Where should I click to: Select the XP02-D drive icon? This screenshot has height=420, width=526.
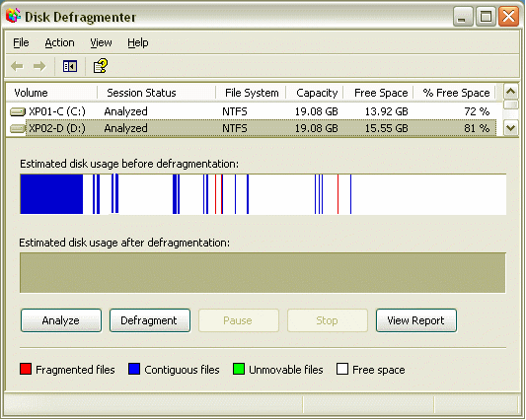point(18,128)
